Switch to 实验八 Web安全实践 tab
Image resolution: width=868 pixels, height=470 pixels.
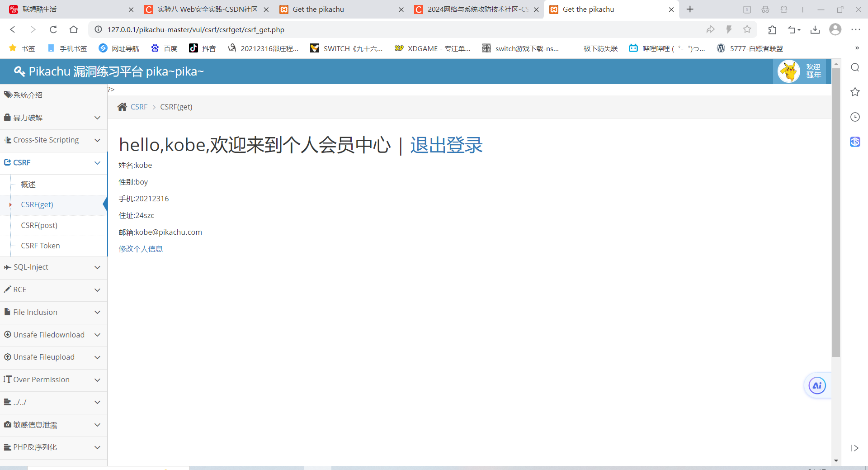point(206,9)
